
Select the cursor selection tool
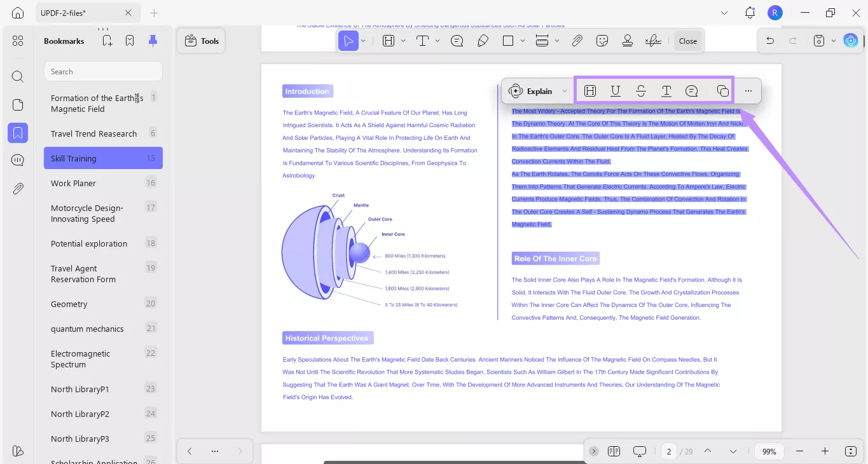(x=348, y=41)
